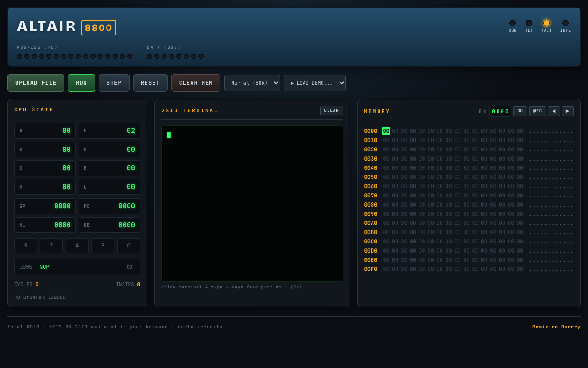Step one instruction with Step button
Image resolution: width=588 pixels, height=368 pixels.
coord(114,83)
